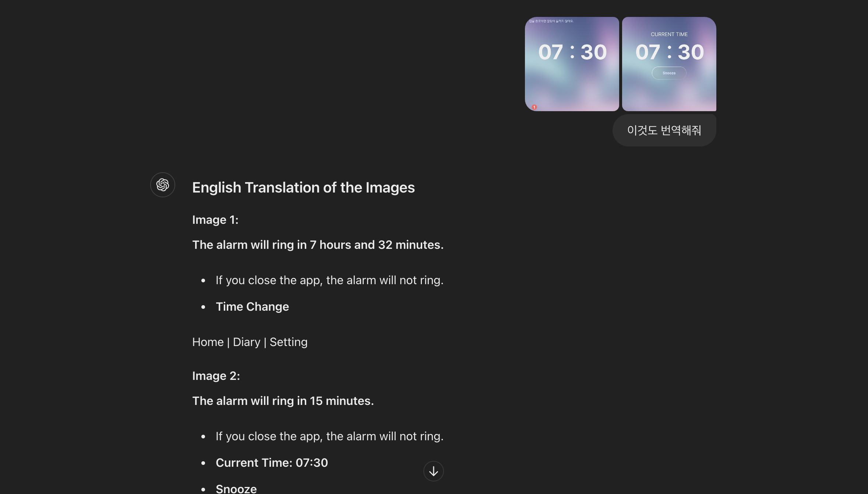Viewport: 868px width, 494px height.
Task: Click the 'Time Change' bullet item
Action: click(x=252, y=307)
